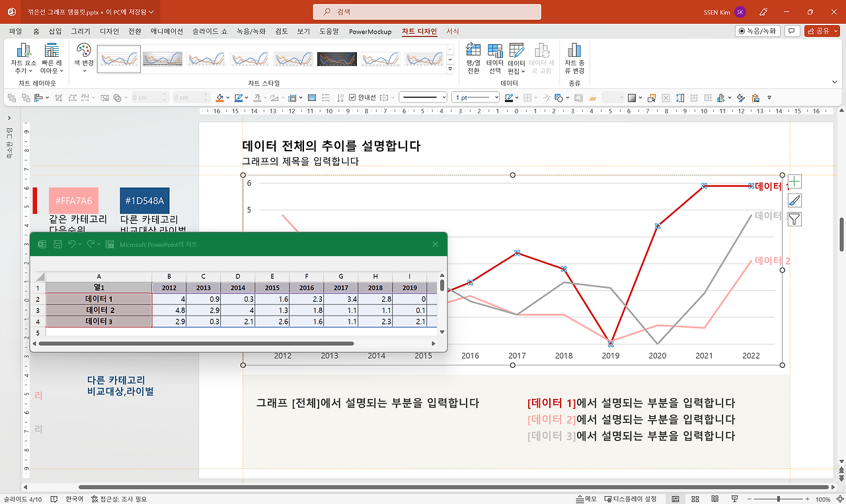Click Edit Data in Excel icon in data window
The height and width of the screenshot is (504, 846).
110,244
